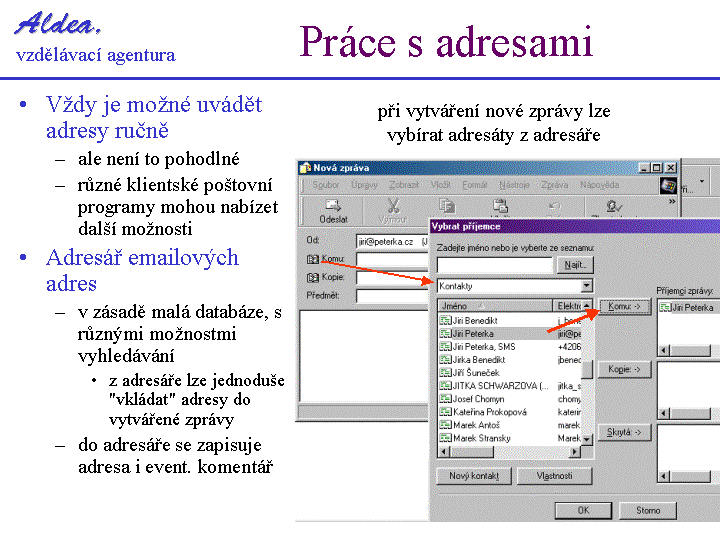The image size is (720, 540).
Task: Open the Soubor menu
Action: (x=326, y=185)
